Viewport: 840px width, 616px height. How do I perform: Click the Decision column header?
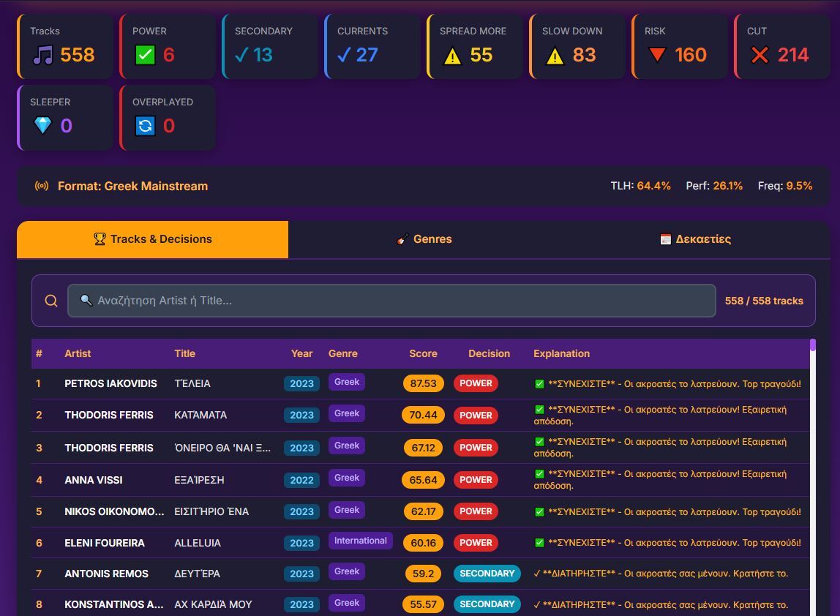coord(489,353)
